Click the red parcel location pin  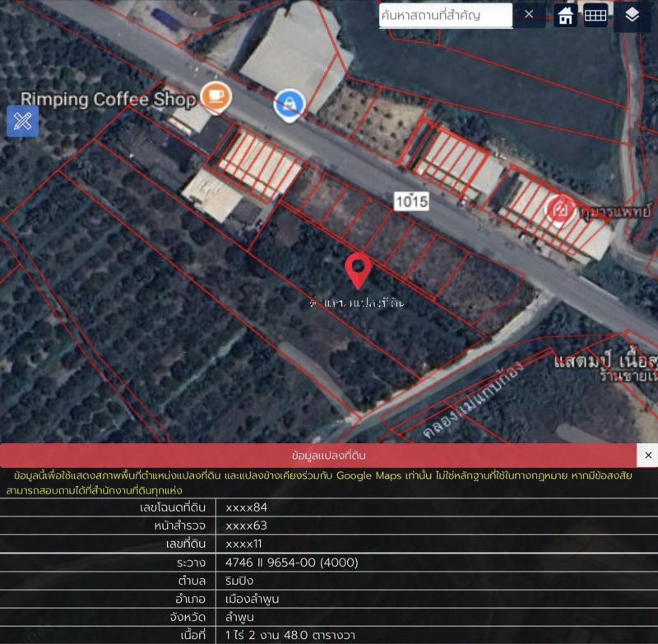pos(358,270)
